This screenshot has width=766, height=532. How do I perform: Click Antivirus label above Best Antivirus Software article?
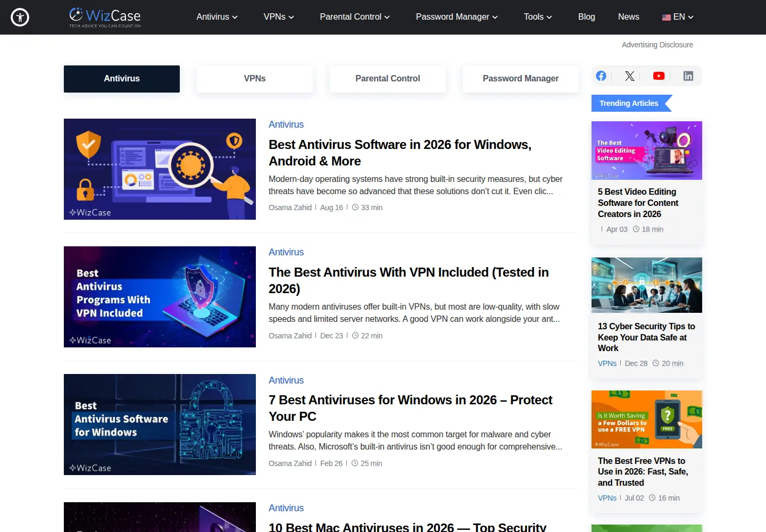pos(286,124)
